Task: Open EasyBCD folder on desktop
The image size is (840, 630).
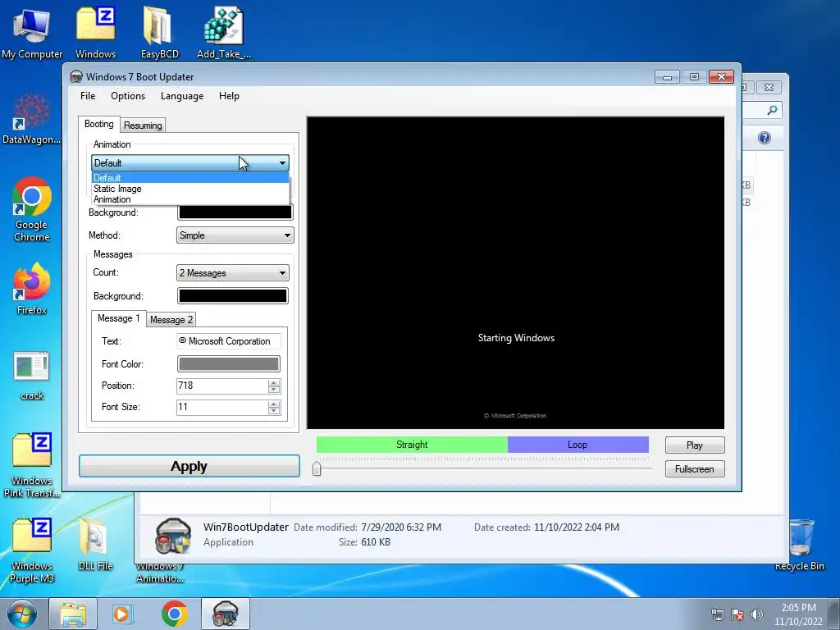Action: click(x=159, y=33)
